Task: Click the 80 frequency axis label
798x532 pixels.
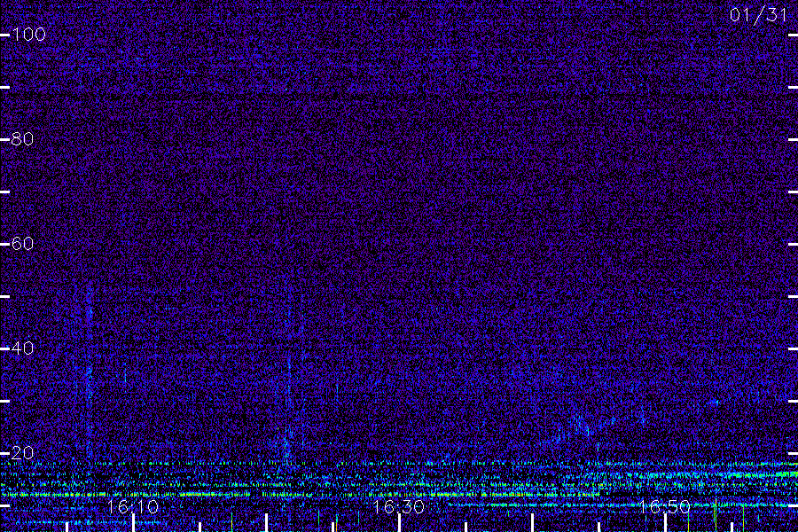Action: 22,139
